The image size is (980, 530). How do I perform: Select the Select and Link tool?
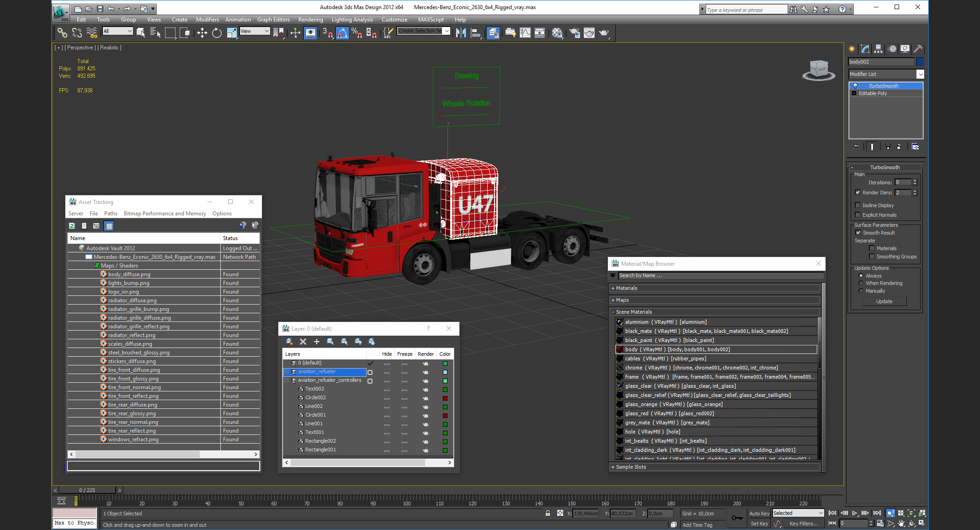click(62, 32)
